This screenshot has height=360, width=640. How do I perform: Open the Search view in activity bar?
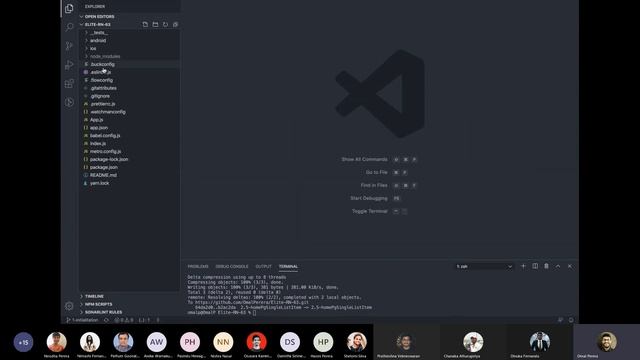(69, 27)
